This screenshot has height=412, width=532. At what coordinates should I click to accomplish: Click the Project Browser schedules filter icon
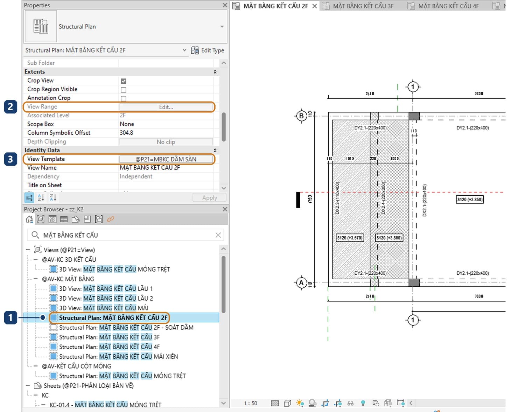(64, 219)
